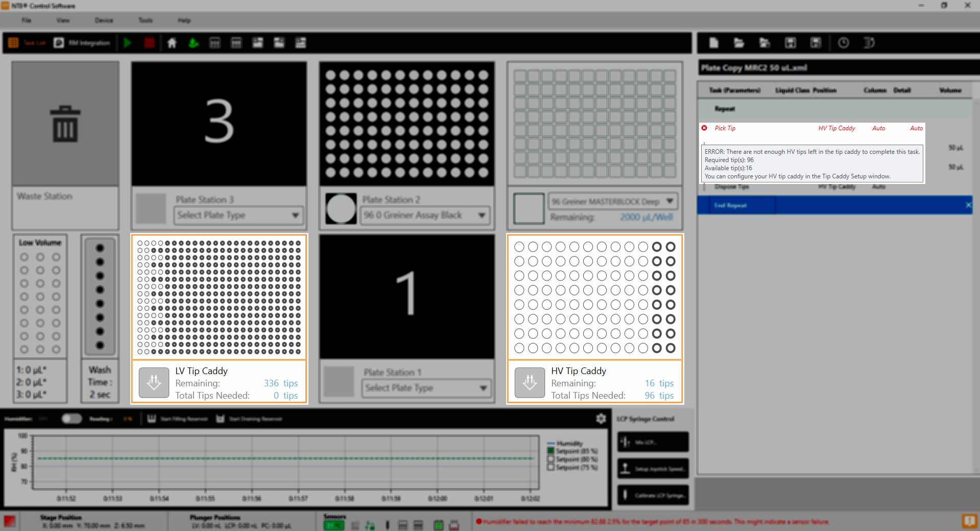This screenshot has width=980, height=531.
Task: Expand Plate Station 2 Greiner Assay dropdown
Action: [x=425, y=215]
